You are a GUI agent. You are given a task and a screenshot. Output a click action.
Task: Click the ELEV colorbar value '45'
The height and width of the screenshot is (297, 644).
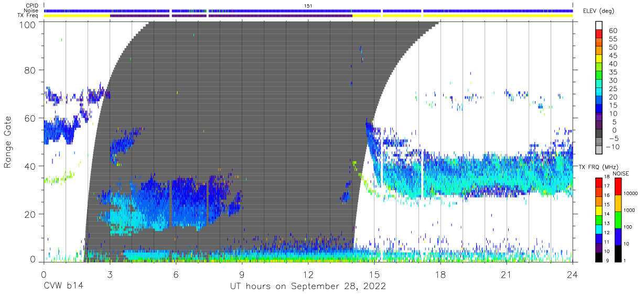click(x=613, y=55)
